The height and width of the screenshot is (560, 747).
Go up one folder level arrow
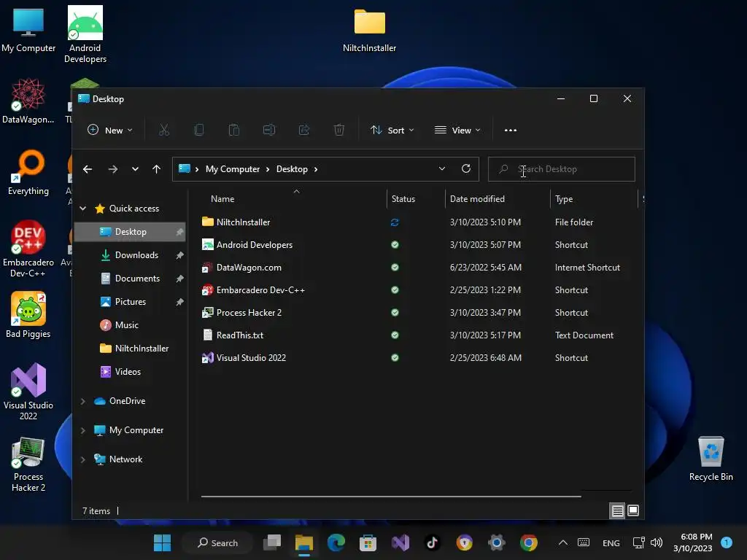[156, 169]
